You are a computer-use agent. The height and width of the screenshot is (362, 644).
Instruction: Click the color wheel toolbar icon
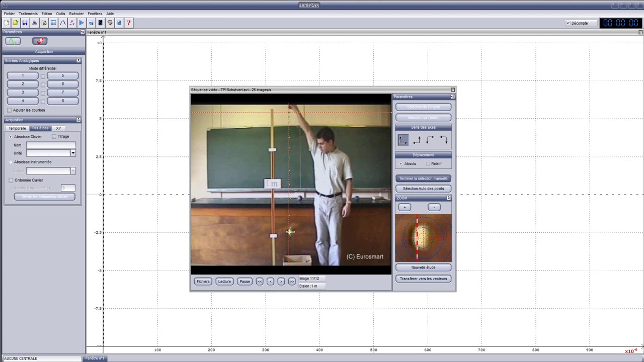click(44, 23)
